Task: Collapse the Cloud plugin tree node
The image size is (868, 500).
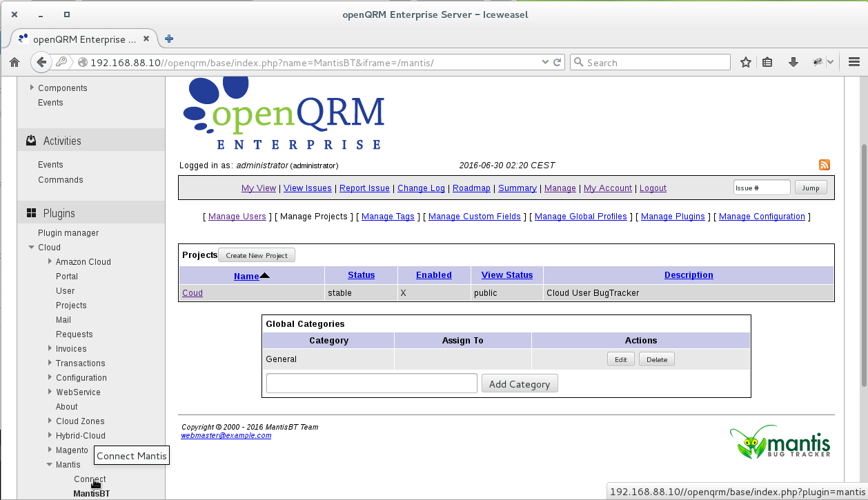Action: (32, 247)
